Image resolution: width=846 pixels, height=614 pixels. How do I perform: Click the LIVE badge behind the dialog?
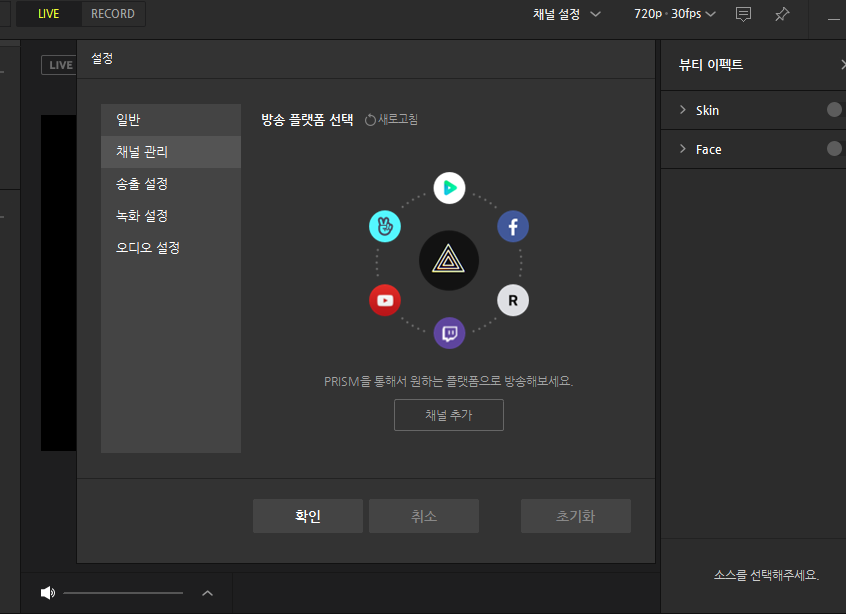(59, 65)
